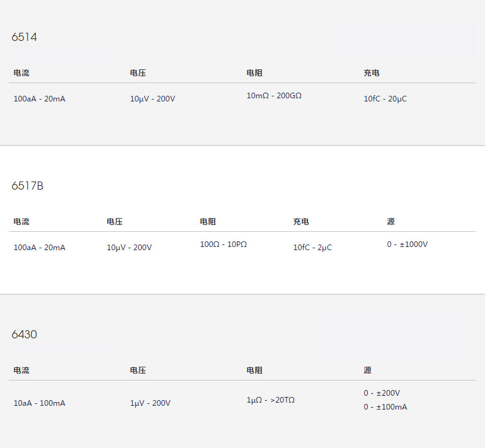Click the 电压 header in the 6430 table
This screenshot has height=448, width=485.
pyautogui.click(x=138, y=370)
